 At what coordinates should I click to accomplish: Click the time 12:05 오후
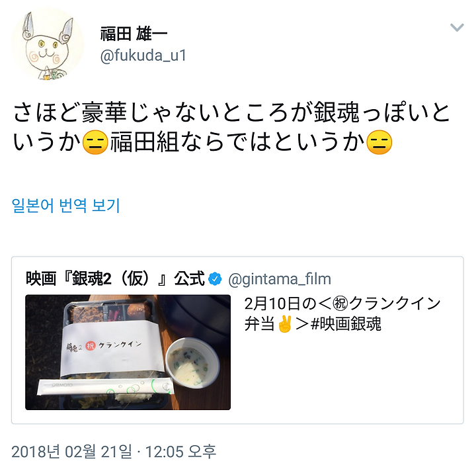click(x=181, y=451)
